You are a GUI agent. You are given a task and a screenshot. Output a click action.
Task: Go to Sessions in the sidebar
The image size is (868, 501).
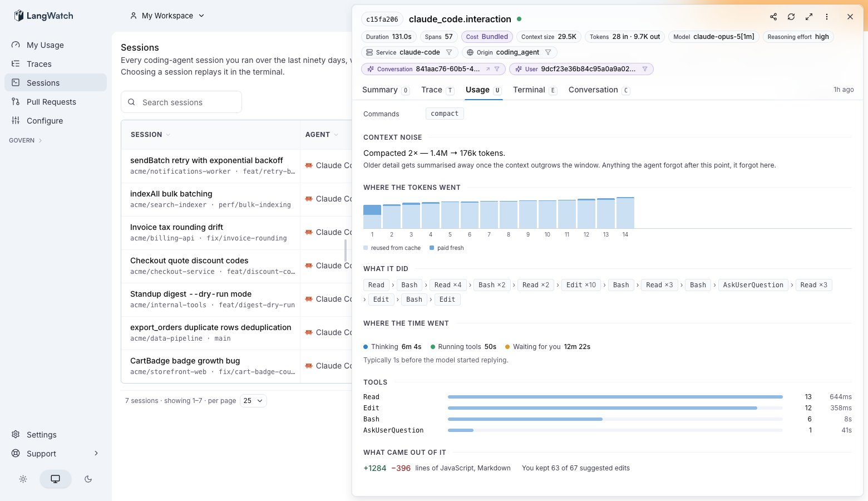point(56,83)
